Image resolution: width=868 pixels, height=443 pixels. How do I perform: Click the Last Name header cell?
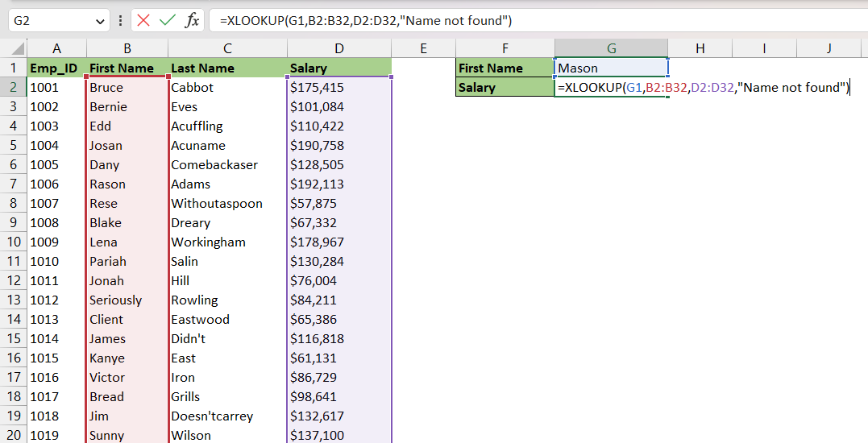point(227,68)
